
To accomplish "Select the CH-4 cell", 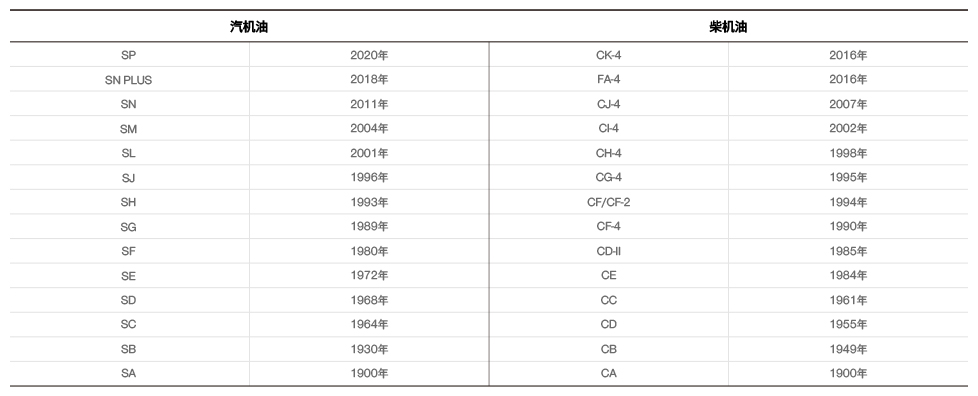I will (609, 153).
